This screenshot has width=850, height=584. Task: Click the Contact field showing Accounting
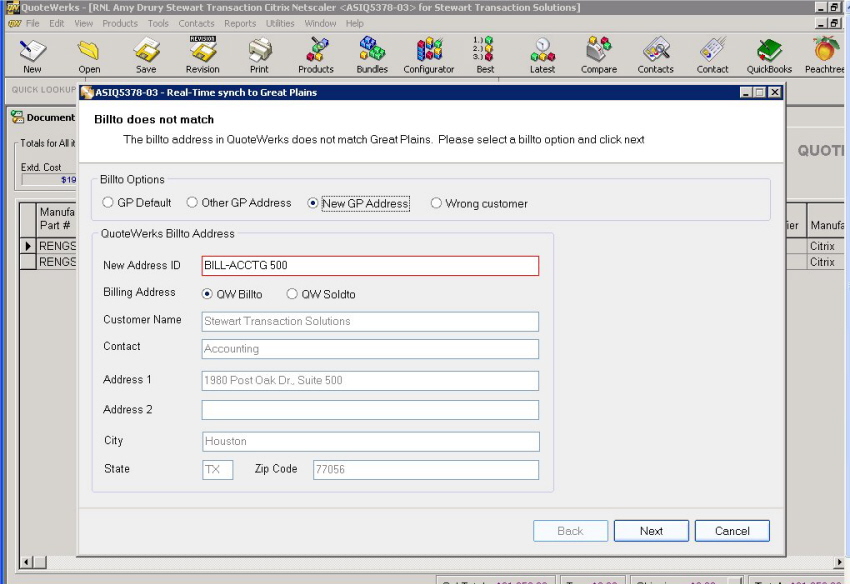tap(370, 349)
